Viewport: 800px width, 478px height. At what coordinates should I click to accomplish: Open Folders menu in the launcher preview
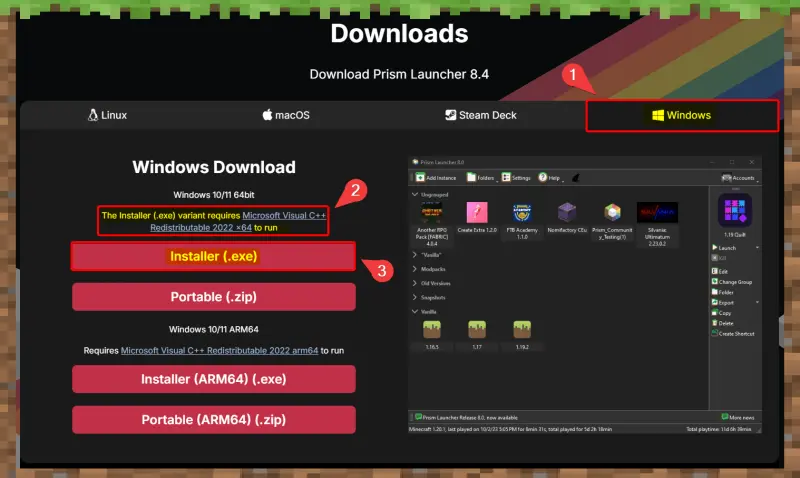(481, 178)
